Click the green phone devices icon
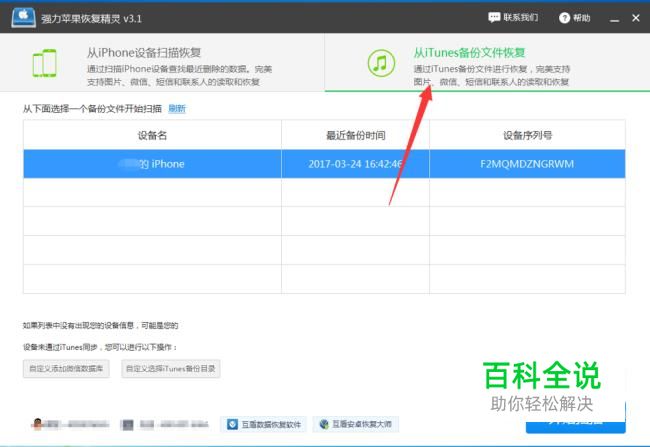The width and height of the screenshot is (650, 447). pos(44,63)
